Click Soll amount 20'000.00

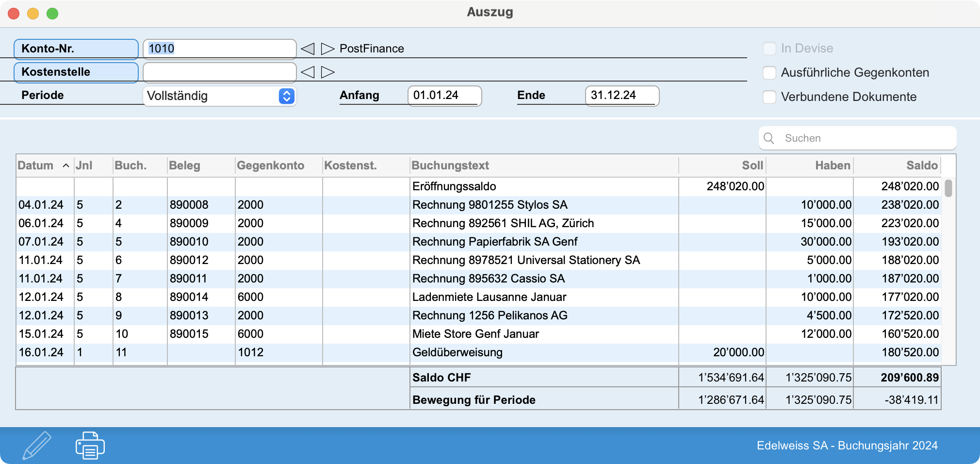pos(738,352)
